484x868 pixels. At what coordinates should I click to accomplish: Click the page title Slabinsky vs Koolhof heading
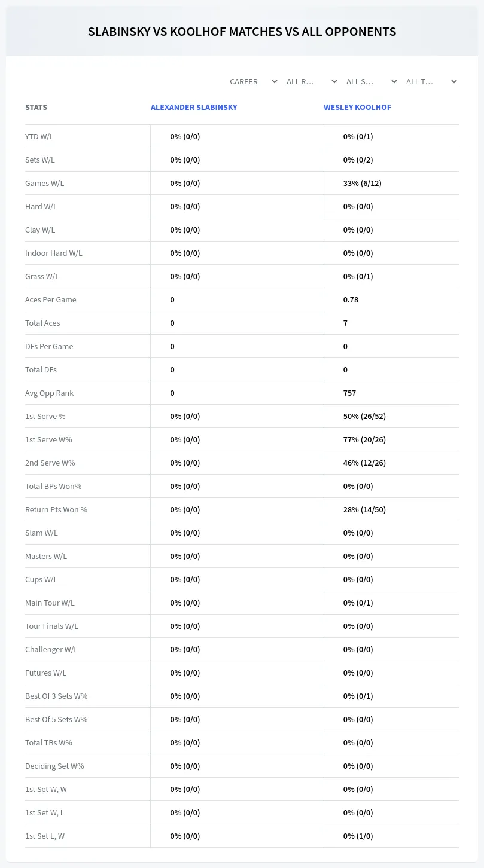242,32
